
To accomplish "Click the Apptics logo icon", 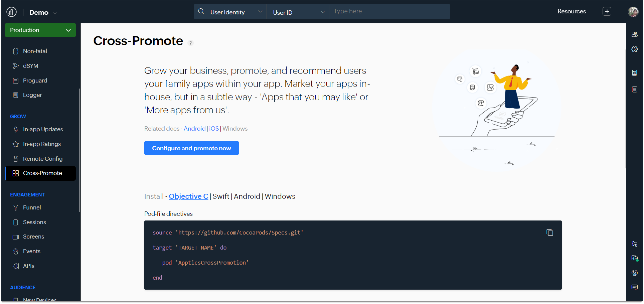I will (11, 12).
